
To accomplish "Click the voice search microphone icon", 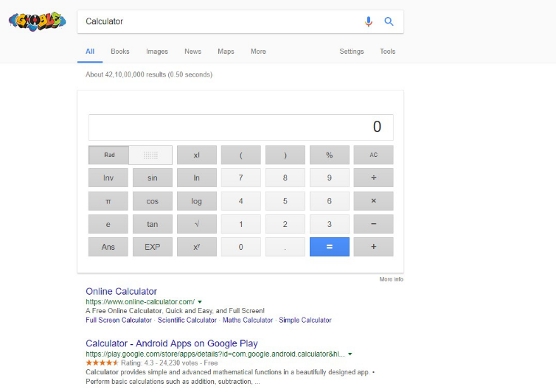I will pos(369,21).
